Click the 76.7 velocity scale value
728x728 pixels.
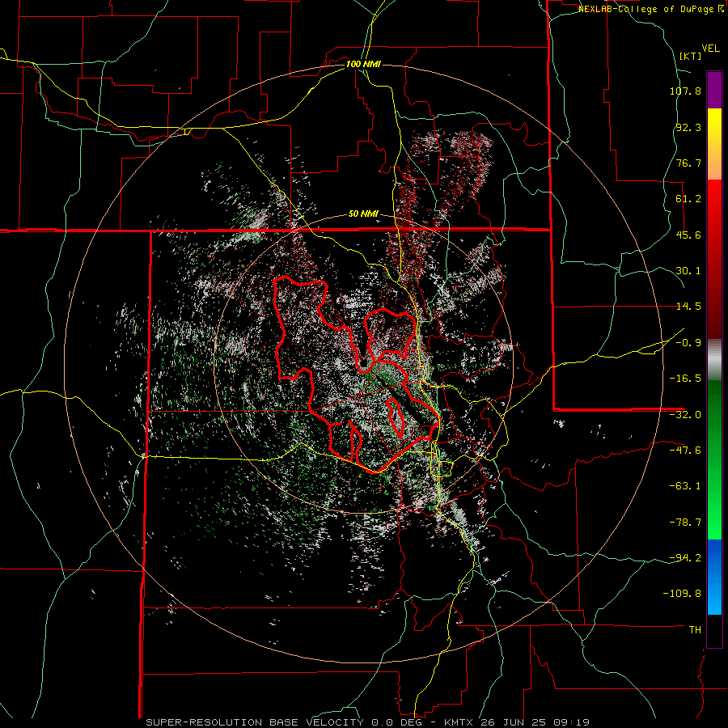click(688, 163)
